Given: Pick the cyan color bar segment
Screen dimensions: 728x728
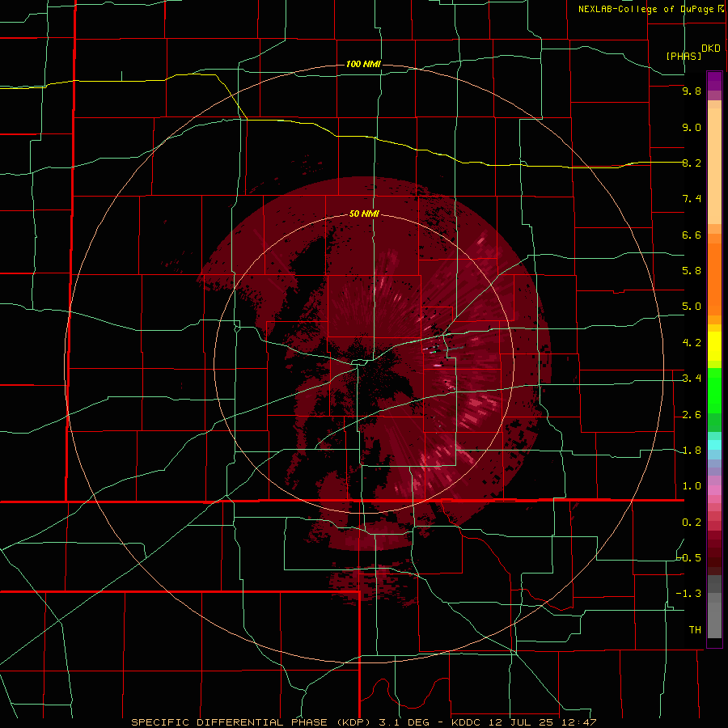Looking at the screenshot, I should click(714, 445).
